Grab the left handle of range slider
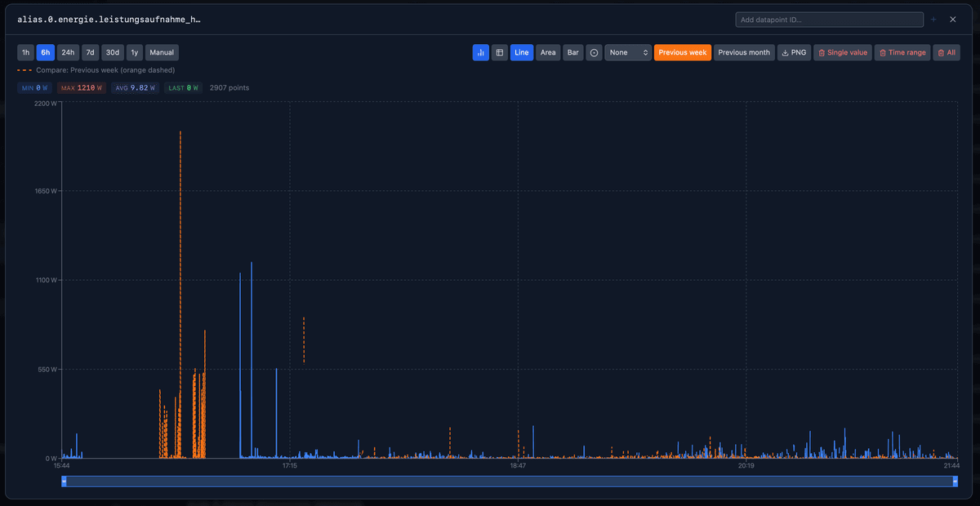Screen dimensions: 980x506 pyautogui.click(x=64, y=482)
